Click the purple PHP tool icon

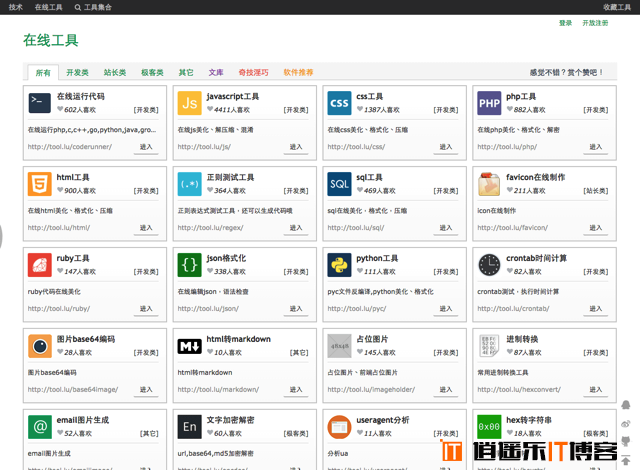[489, 103]
